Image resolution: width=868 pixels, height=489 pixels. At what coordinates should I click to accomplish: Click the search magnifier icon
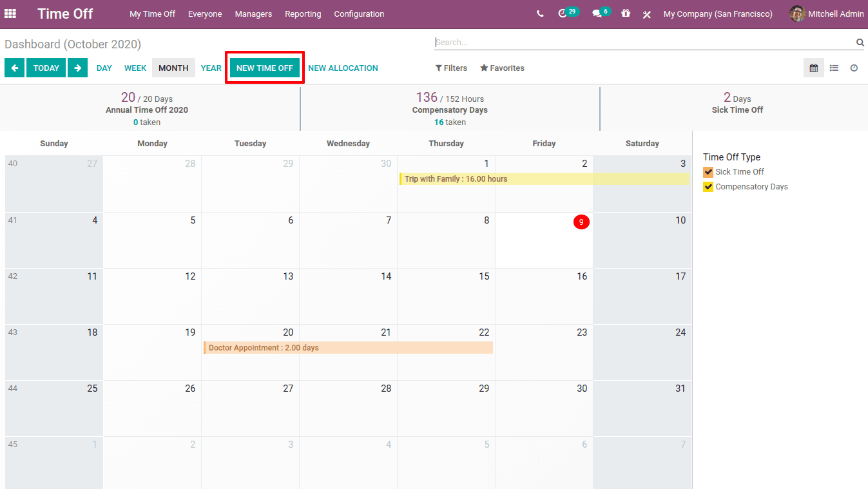pyautogui.click(x=860, y=43)
